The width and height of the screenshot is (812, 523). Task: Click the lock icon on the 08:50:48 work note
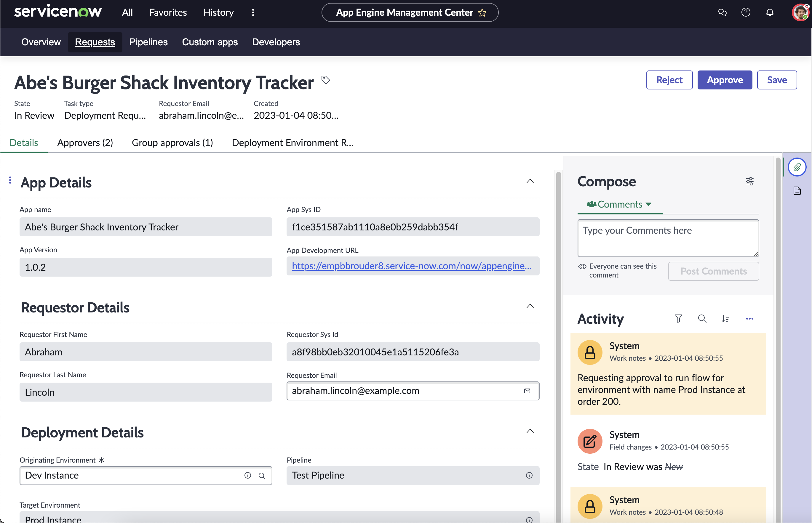590,506
